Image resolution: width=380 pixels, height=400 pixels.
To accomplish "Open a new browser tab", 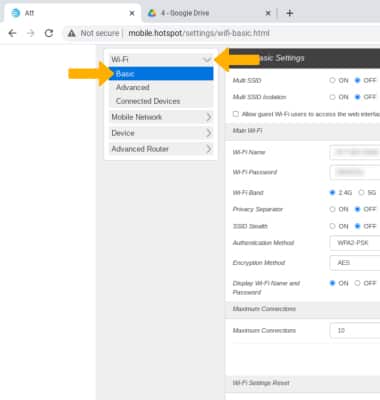I will 290,13.
